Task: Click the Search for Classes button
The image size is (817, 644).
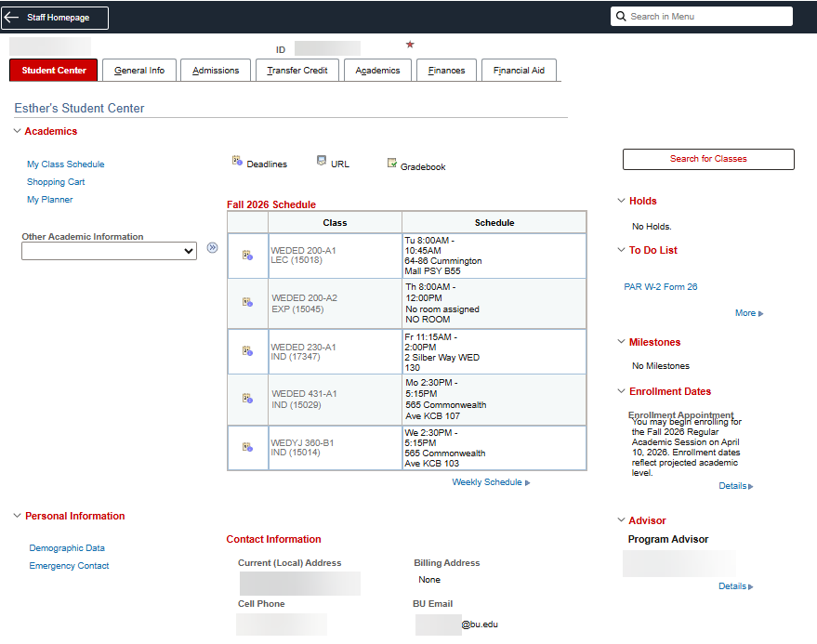Action: pos(708,159)
